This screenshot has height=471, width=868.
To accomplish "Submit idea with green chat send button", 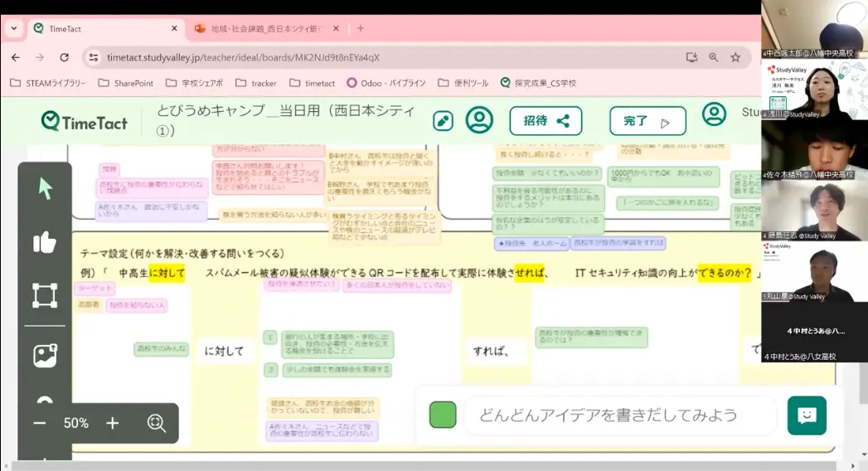I will point(806,415).
